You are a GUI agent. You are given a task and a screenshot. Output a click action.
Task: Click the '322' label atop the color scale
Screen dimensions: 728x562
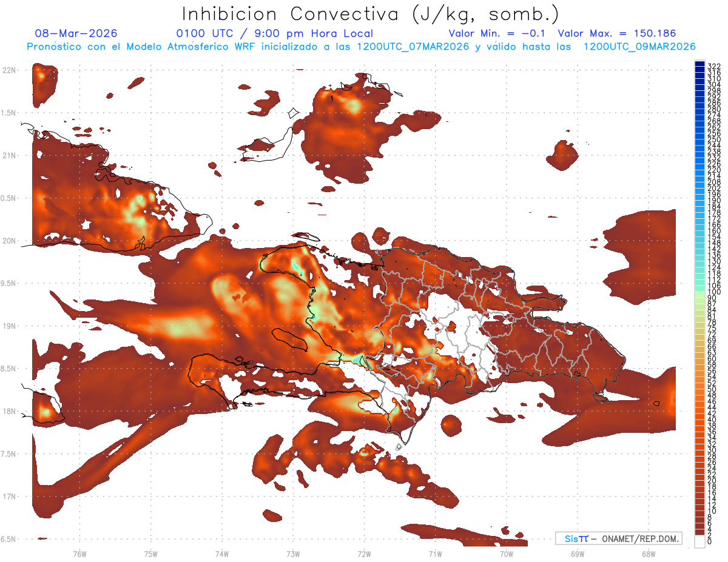(x=713, y=66)
